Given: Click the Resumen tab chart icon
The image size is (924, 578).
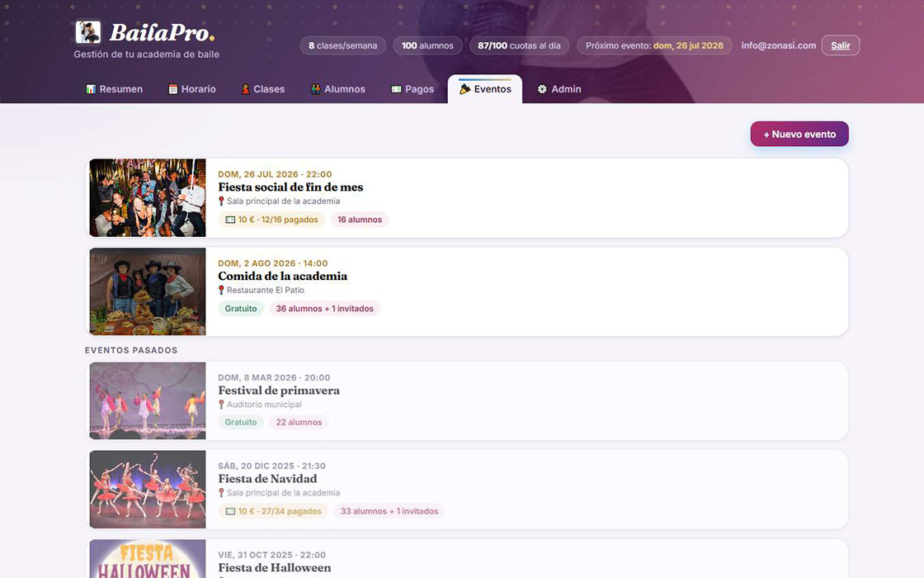Looking at the screenshot, I should [x=91, y=89].
